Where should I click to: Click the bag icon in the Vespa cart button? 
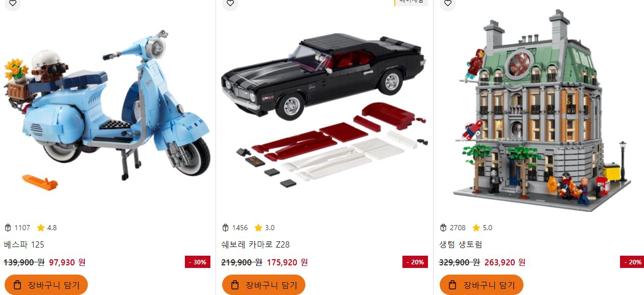pyautogui.click(x=17, y=285)
